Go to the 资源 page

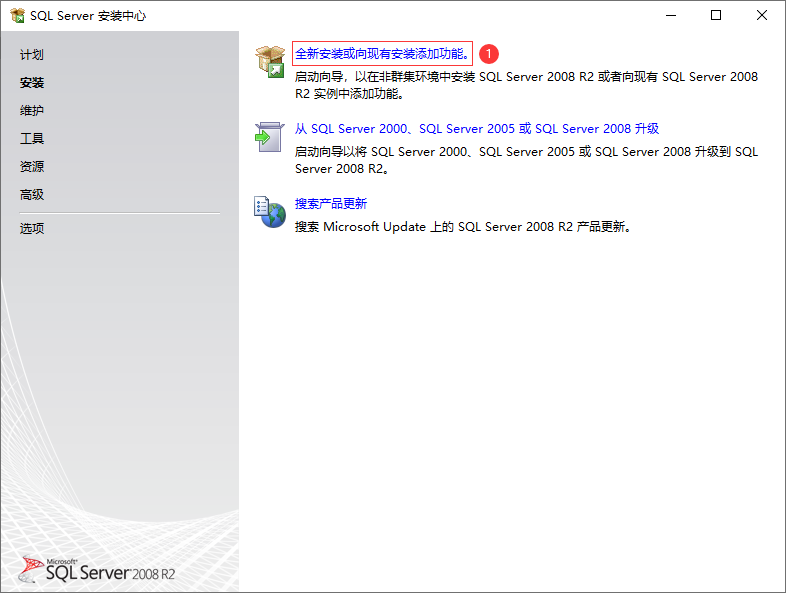pyautogui.click(x=32, y=166)
